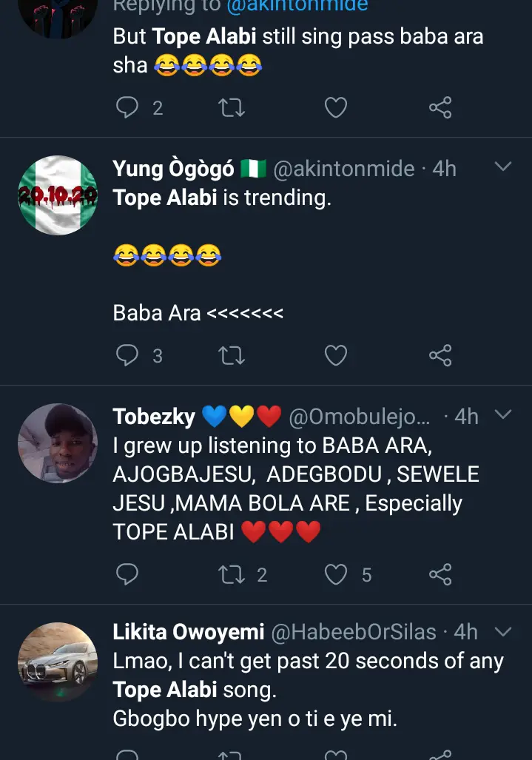This screenshot has height=760, width=532.
Task: Like the 'sing pass baba ara' tweet
Action: (x=336, y=108)
